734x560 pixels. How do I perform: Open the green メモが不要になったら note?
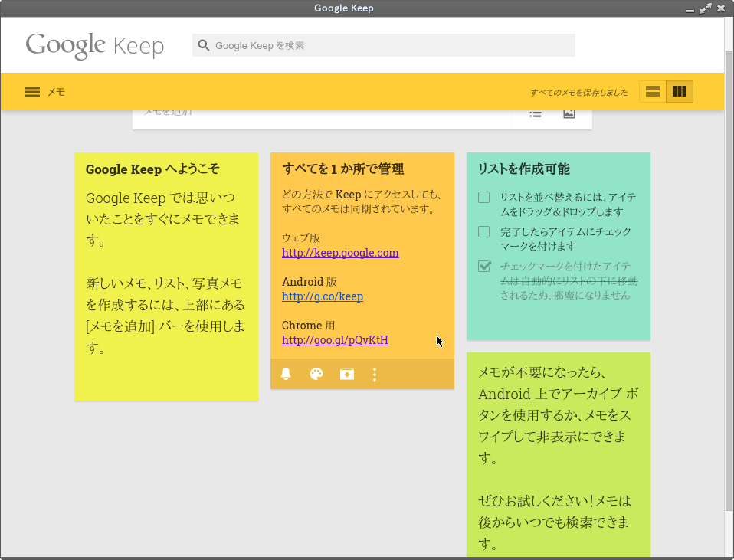[559, 454]
